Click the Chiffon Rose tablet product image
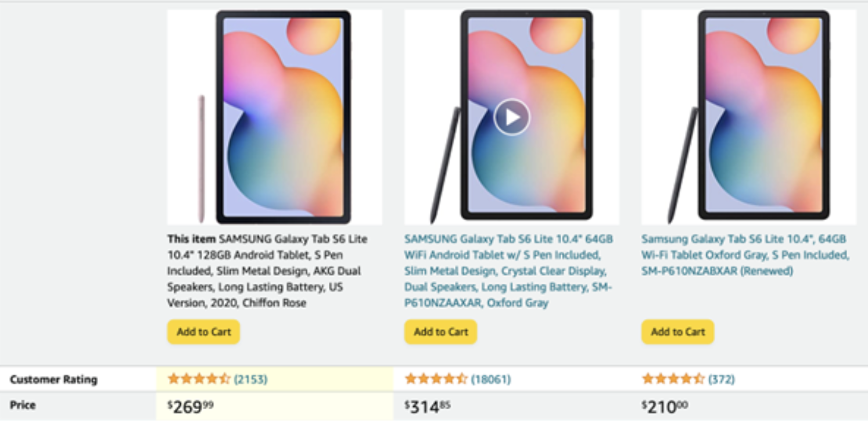 [x=274, y=117]
